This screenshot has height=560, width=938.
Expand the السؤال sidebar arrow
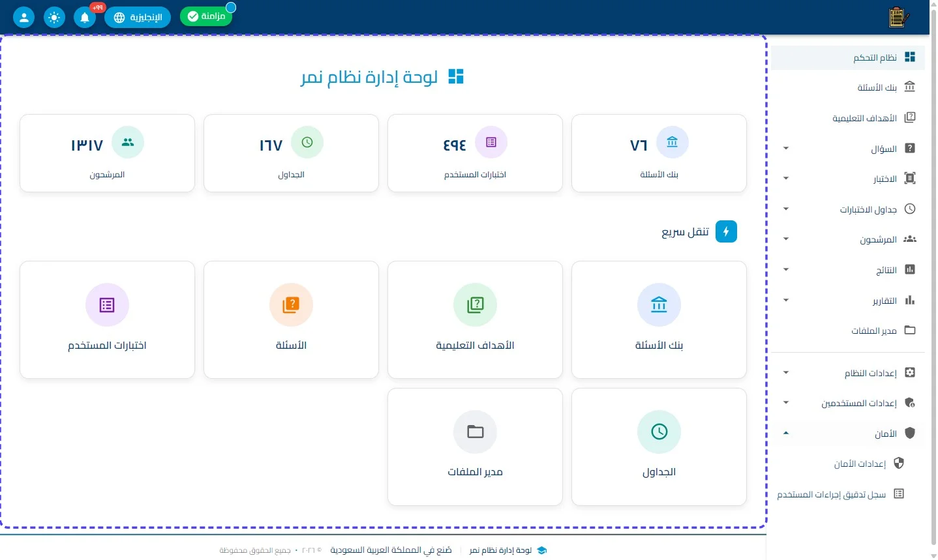click(x=786, y=149)
